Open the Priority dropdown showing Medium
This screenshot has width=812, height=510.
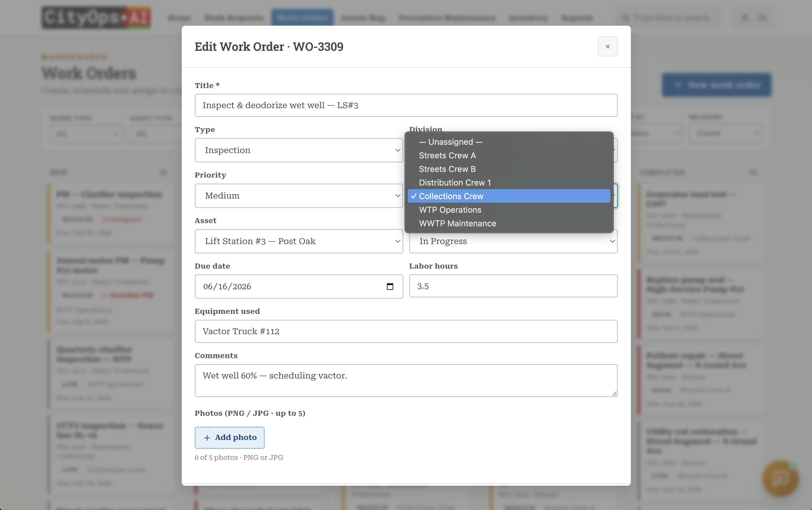point(299,196)
